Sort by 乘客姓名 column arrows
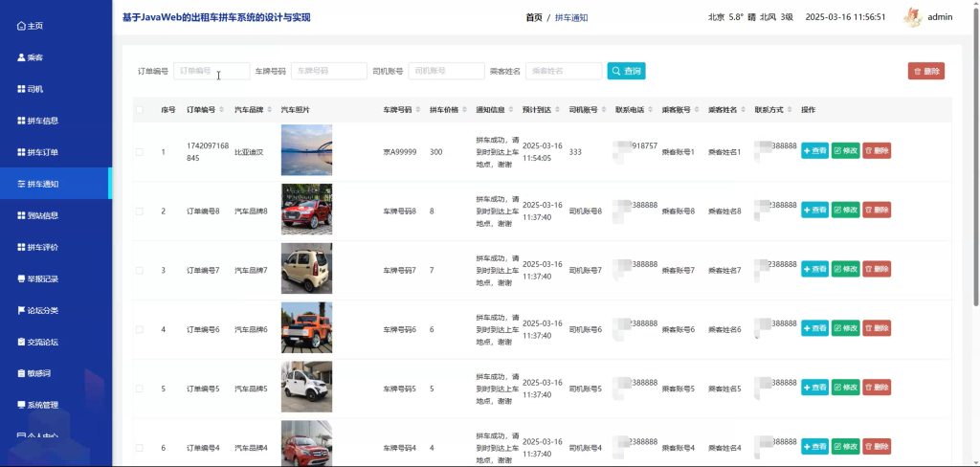Image resolution: width=980 pixels, height=467 pixels. pos(744,110)
